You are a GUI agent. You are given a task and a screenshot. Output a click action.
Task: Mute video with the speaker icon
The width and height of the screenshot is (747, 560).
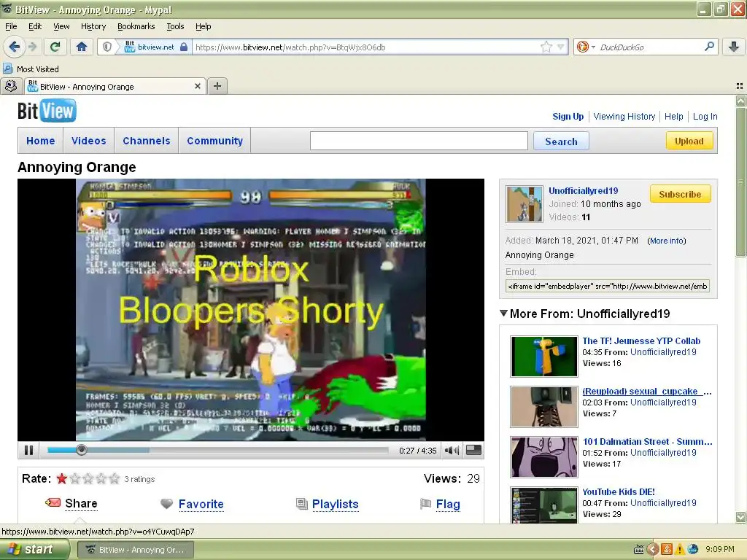click(x=451, y=450)
